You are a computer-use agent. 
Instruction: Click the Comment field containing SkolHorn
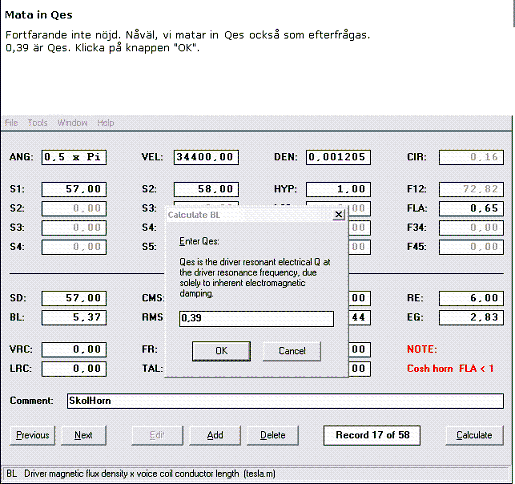[285, 401]
